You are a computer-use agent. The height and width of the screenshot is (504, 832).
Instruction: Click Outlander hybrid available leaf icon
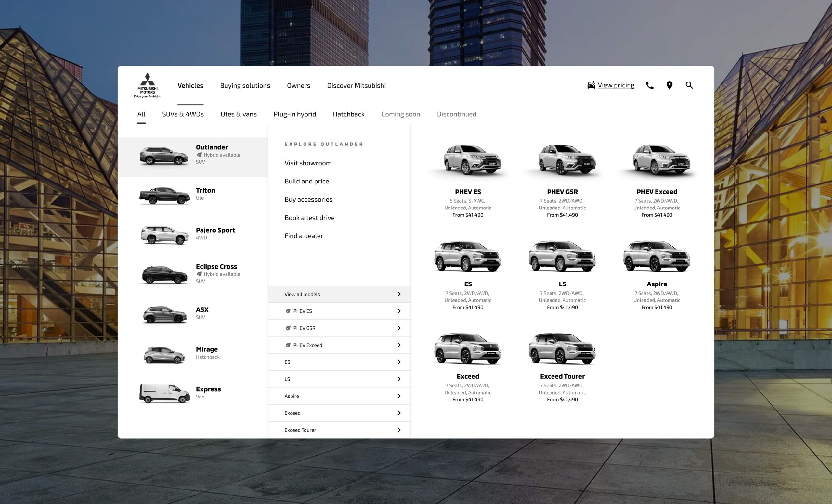pos(199,155)
